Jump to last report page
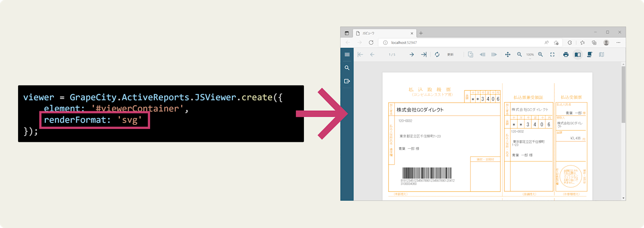Screen dimensions: 644x228 click(x=424, y=55)
